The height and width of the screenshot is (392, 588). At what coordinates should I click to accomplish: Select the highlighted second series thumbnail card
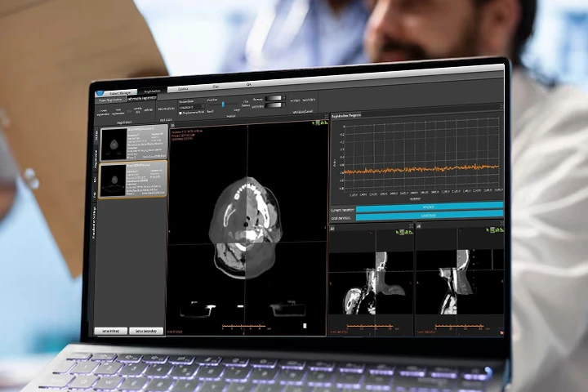click(132, 180)
